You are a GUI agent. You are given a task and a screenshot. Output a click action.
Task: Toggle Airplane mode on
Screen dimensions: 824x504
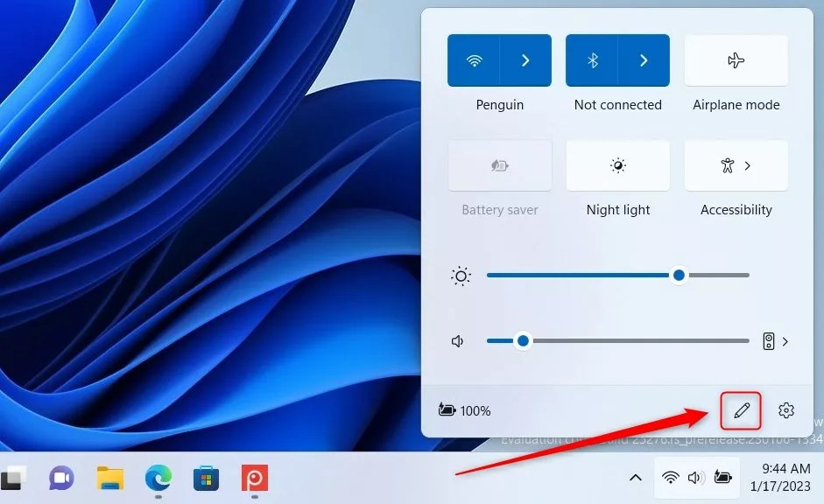[736, 59]
